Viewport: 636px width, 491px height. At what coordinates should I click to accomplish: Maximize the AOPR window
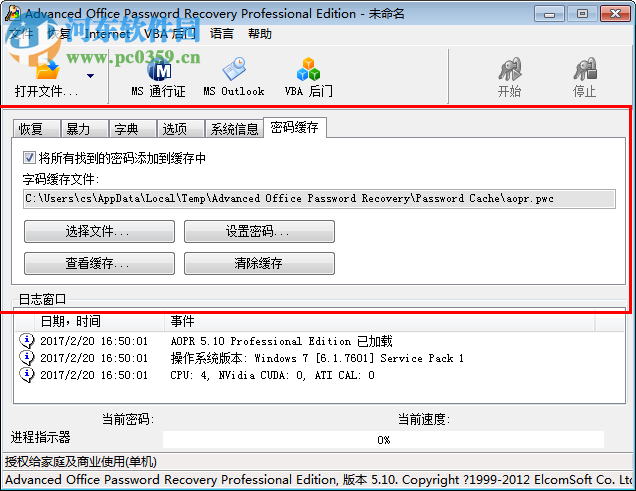coord(582,14)
